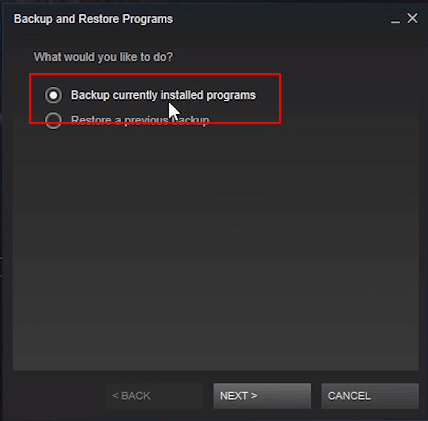Click the word "Restore" in the second option
The image size is (428, 421).
pos(91,120)
